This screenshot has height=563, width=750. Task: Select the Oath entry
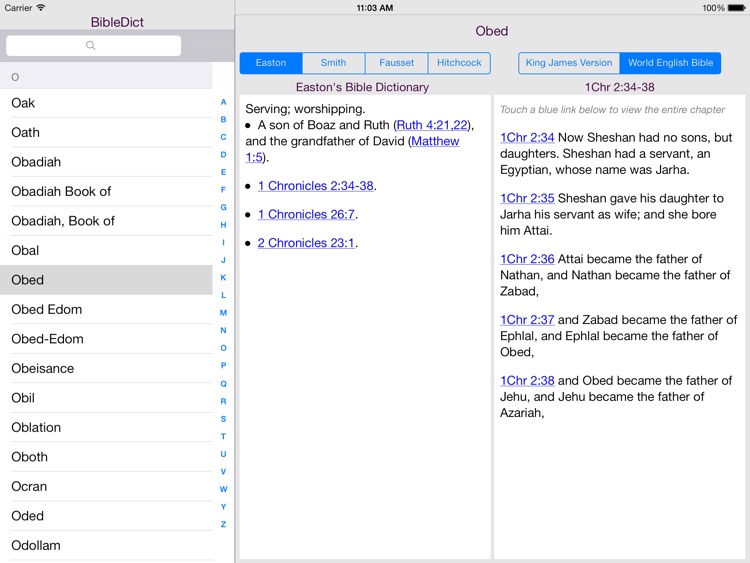click(106, 132)
